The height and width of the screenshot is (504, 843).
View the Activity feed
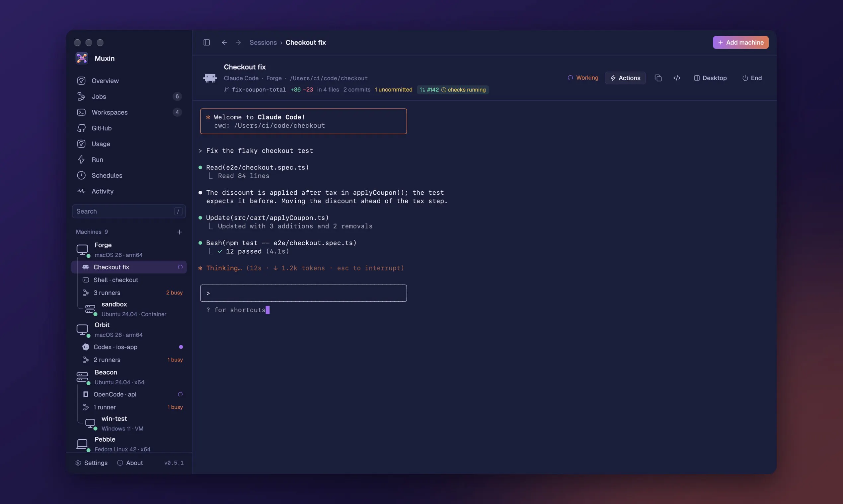pos(129,191)
